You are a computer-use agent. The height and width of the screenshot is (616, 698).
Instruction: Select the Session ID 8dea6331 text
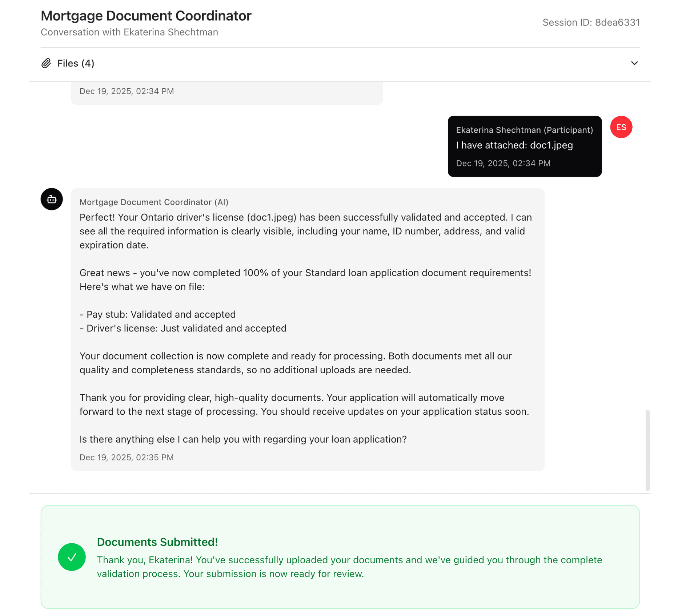[x=591, y=22]
